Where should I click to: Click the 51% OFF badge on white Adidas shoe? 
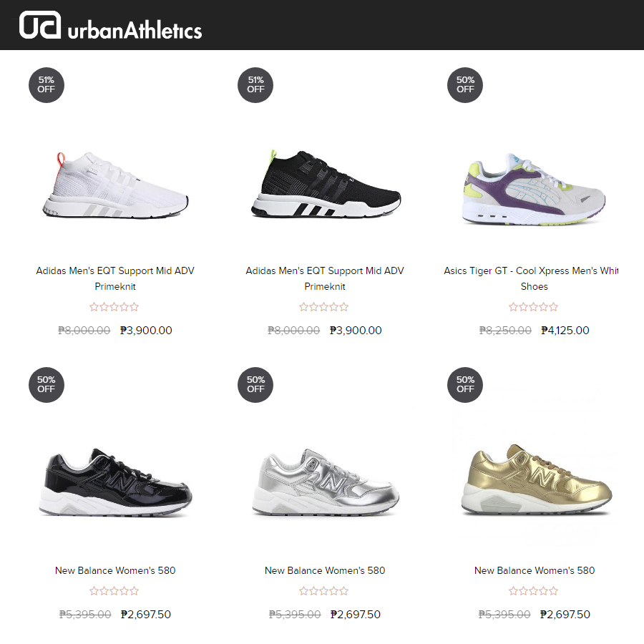(47, 85)
